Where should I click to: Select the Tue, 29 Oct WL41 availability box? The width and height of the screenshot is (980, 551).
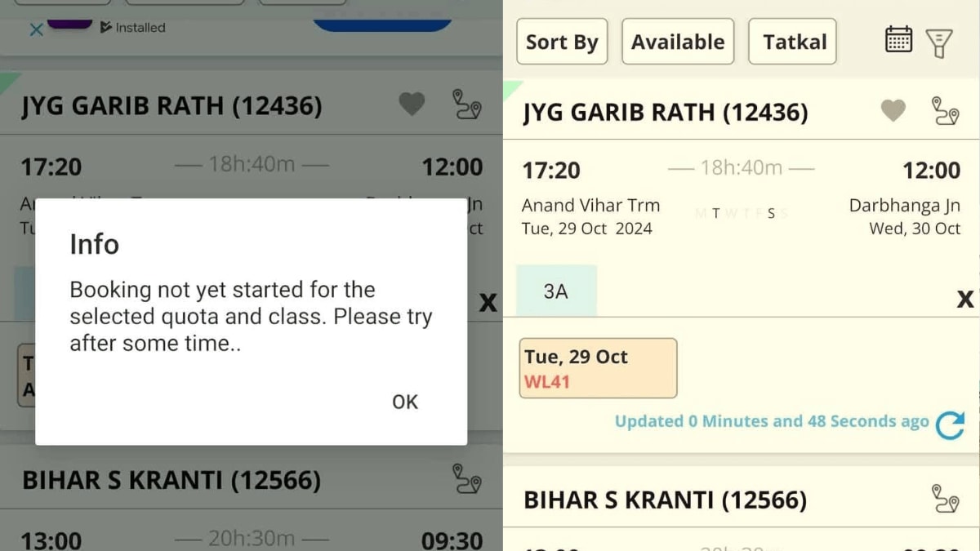click(x=598, y=368)
